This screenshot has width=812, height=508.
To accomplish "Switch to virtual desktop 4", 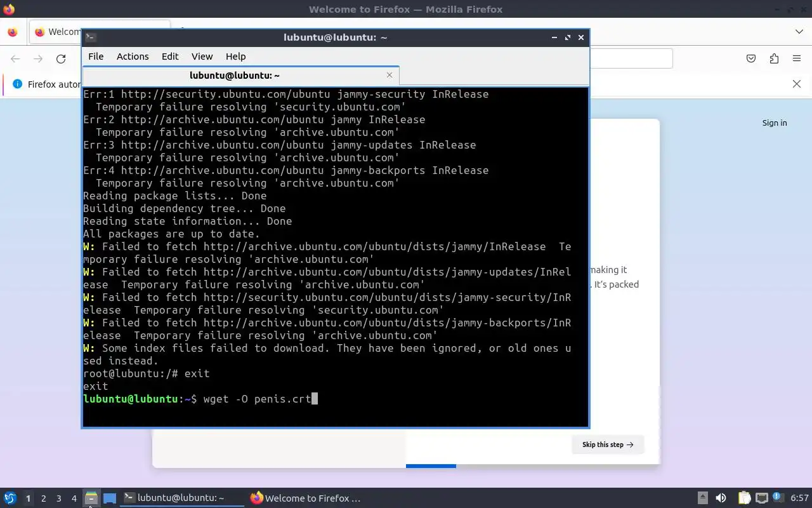I will [74, 498].
